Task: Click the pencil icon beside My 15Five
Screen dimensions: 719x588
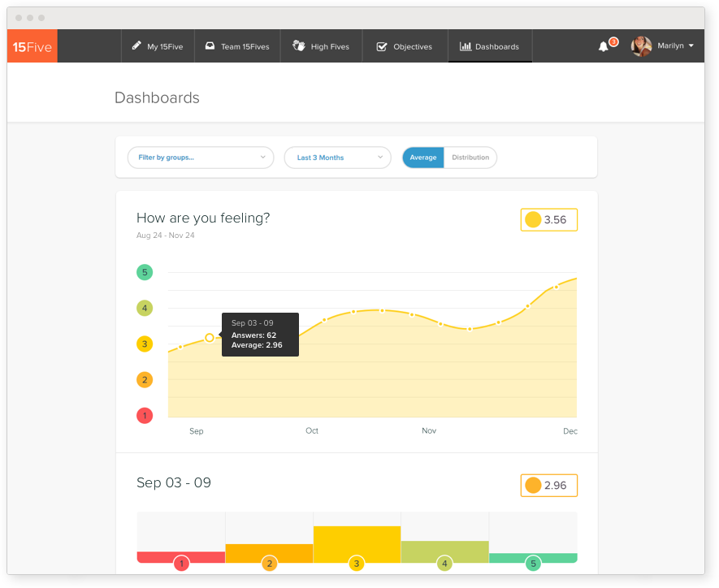Action: (136, 46)
